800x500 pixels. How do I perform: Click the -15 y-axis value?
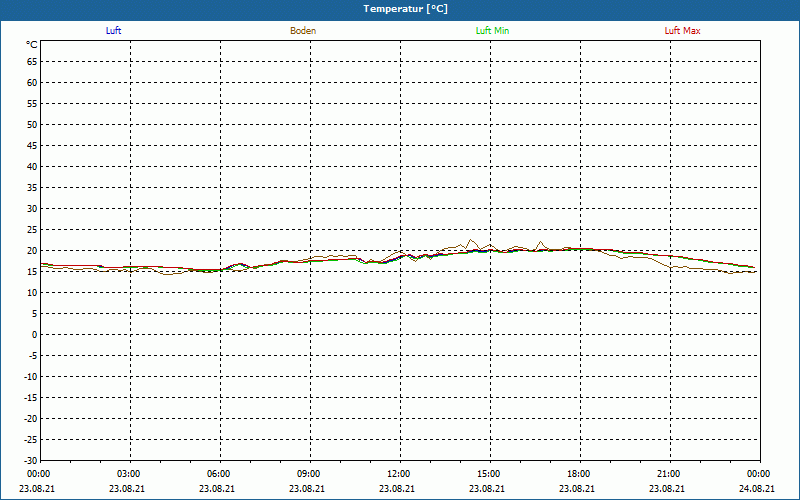[x=31, y=397]
